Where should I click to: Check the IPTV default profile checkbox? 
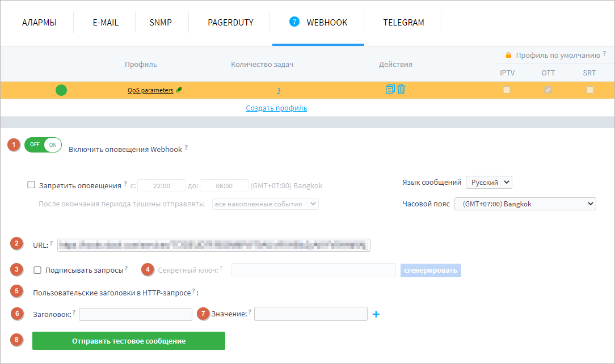point(507,90)
